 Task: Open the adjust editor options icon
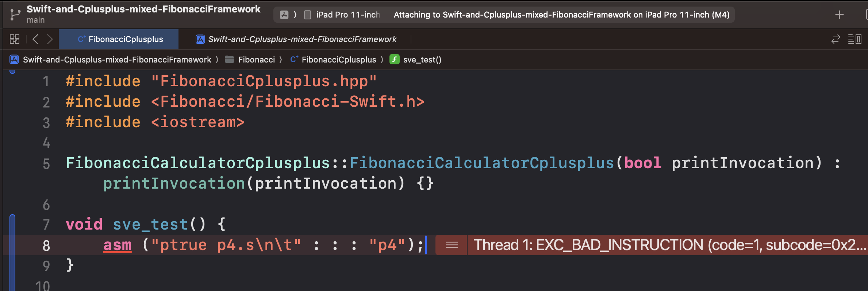(854, 39)
